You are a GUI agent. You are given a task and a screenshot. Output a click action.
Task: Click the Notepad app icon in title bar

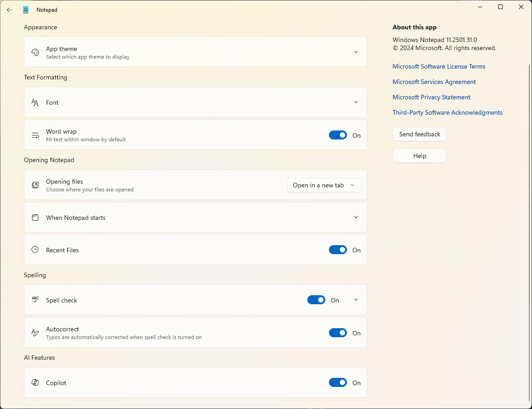26,10
